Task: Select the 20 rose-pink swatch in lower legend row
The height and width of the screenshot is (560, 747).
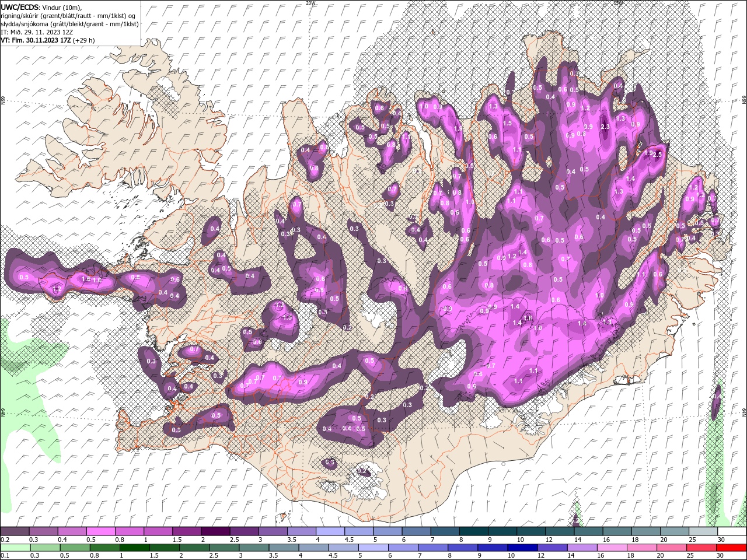Action: click(x=672, y=548)
